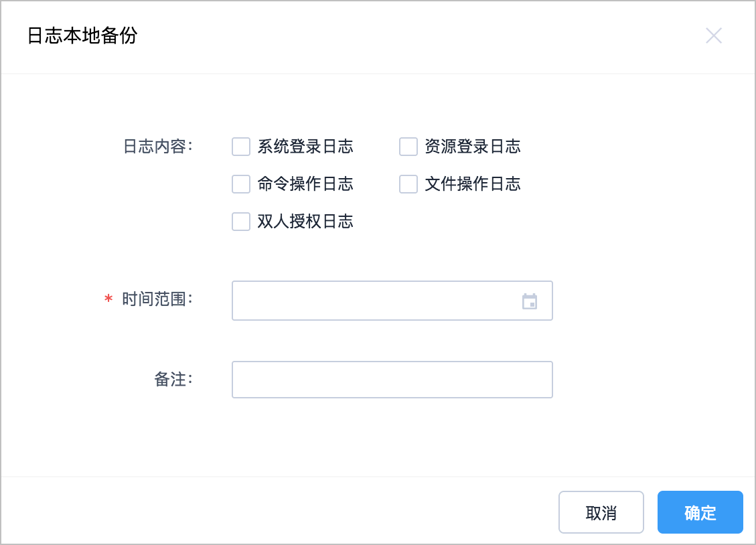756x545 pixels.
Task: Click the 命令操作日志 text label
Action: point(305,184)
